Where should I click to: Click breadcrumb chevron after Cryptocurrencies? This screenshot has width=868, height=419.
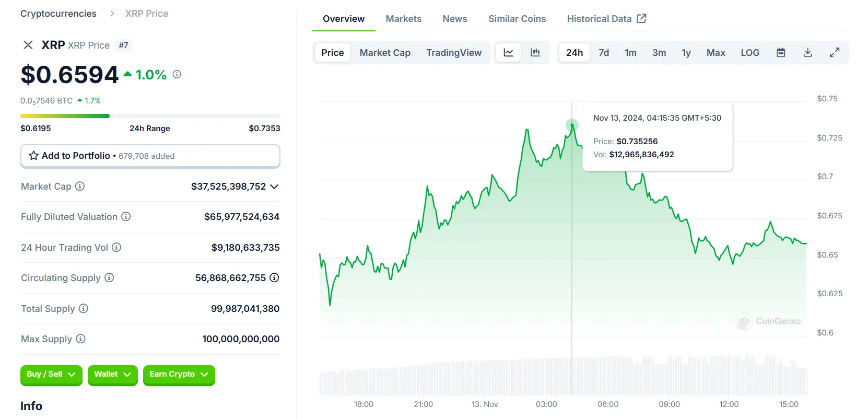point(112,14)
